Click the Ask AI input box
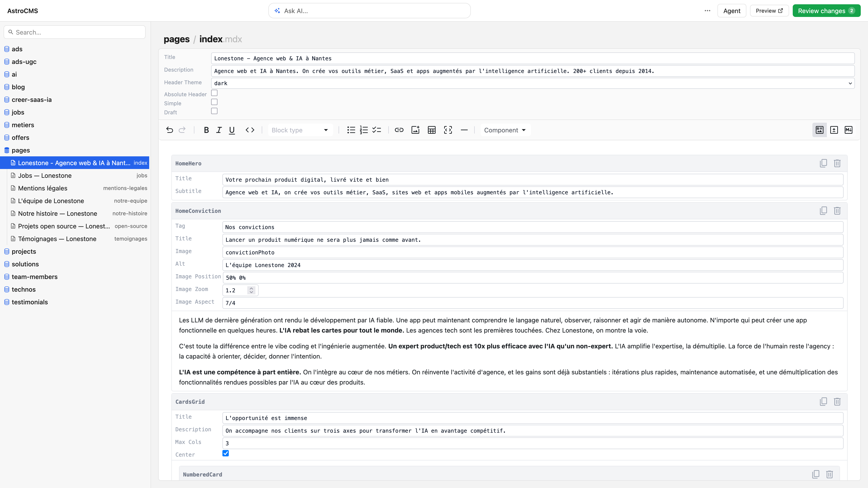The width and height of the screenshot is (868, 488). pyautogui.click(x=369, y=11)
